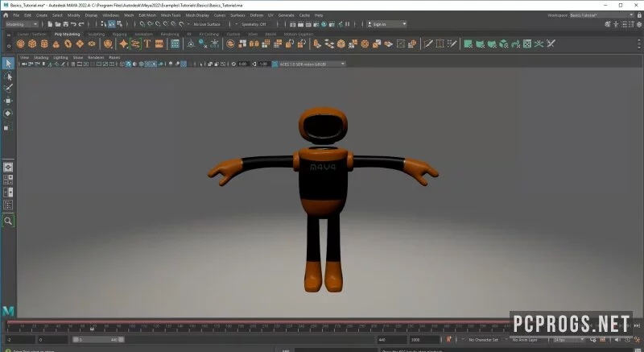Viewport: 644px width, 352px height.
Task: Choose the Select tool in the Tool Box
Action: tap(8, 64)
